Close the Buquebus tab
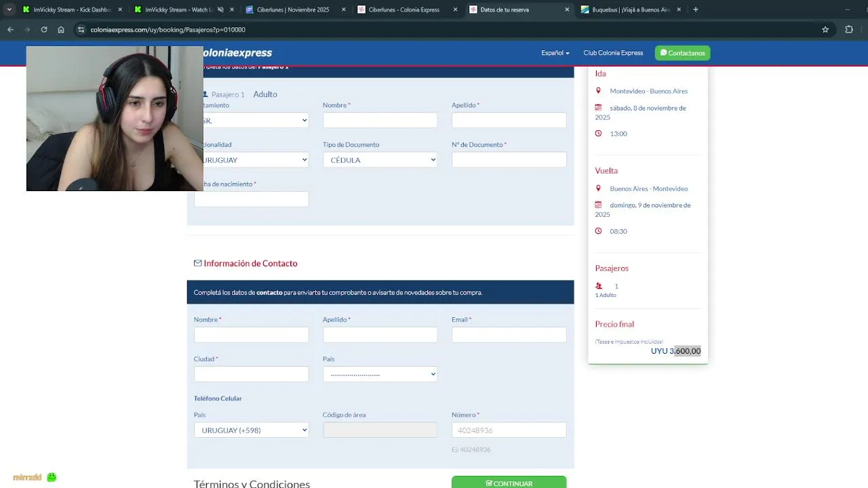Viewport: 868px width, 488px height. pos(679,9)
